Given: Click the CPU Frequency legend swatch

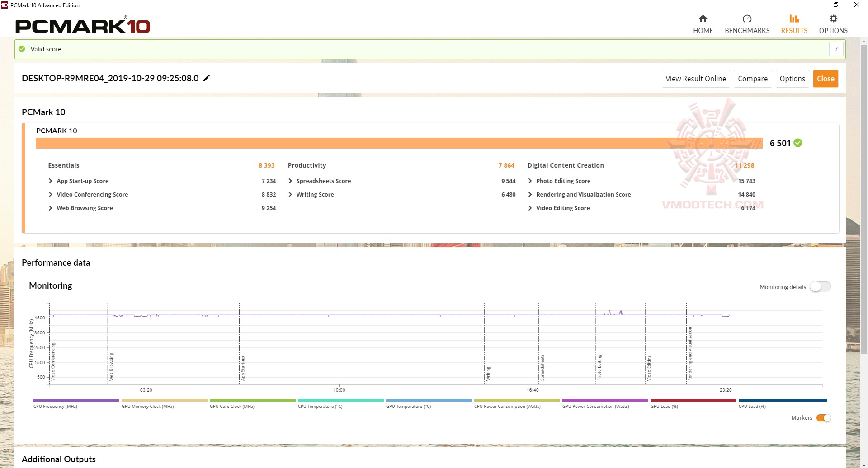Looking at the screenshot, I should pos(76,400).
